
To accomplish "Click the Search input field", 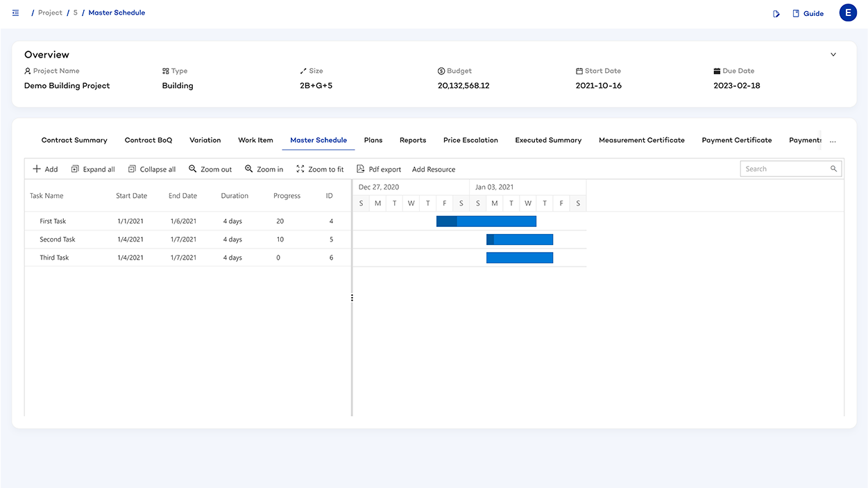I will pos(785,169).
